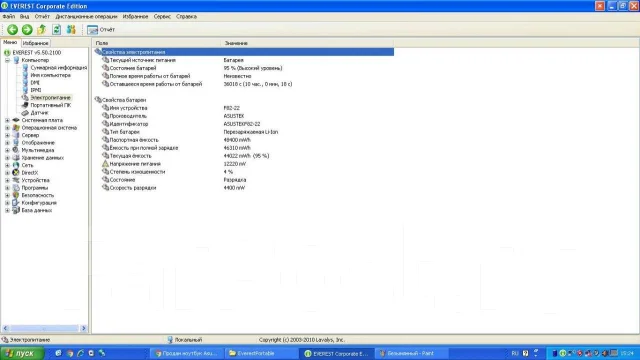Click the Значение column header
640x360 pixels.
[x=307, y=43]
